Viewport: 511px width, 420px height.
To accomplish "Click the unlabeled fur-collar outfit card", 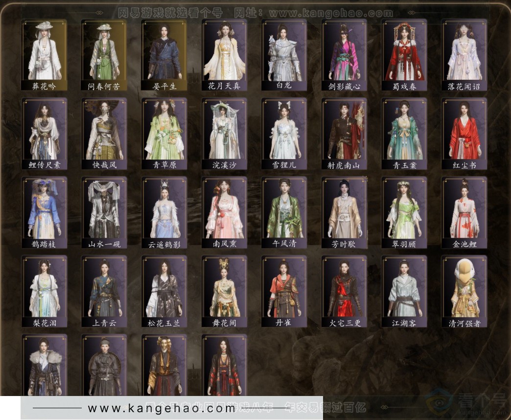I will [44, 365].
